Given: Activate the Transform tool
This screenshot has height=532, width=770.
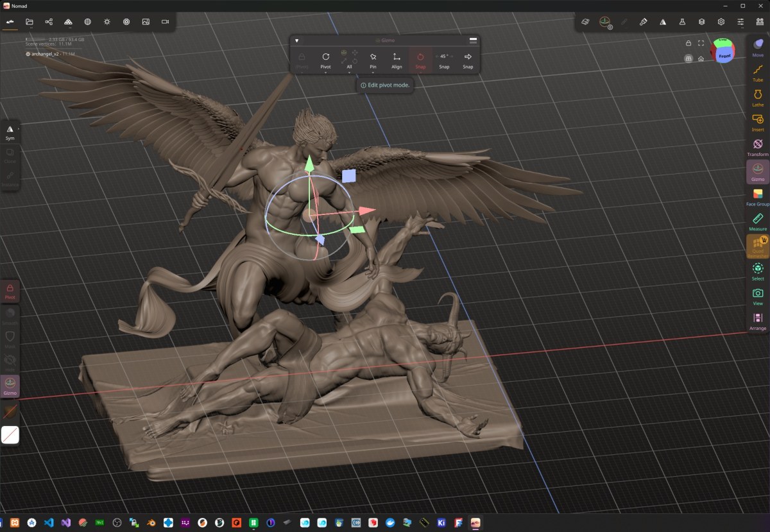Looking at the screenshot, I should click(758, 147).
